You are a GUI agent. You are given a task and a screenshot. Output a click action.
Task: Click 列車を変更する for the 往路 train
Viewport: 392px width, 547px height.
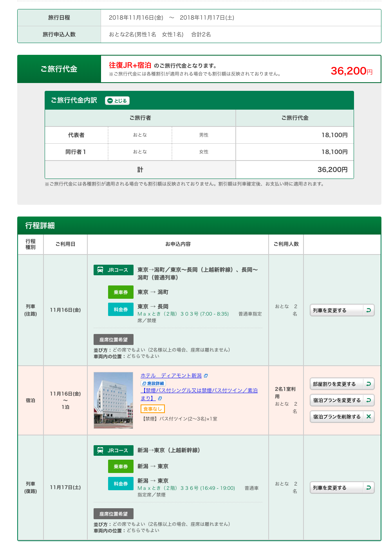(342, 310)
